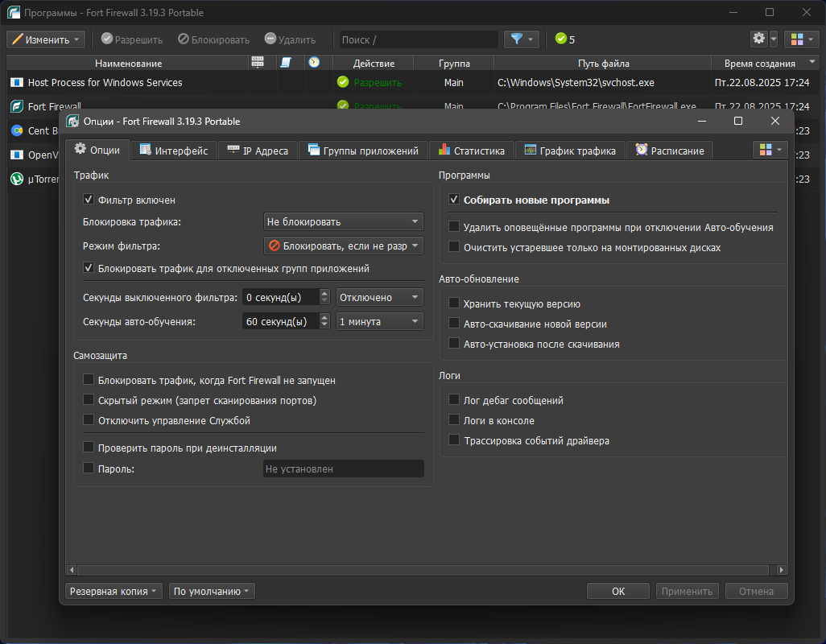
Task: Click the green allow icon for svchost row
Action: (x=343, y=82)
